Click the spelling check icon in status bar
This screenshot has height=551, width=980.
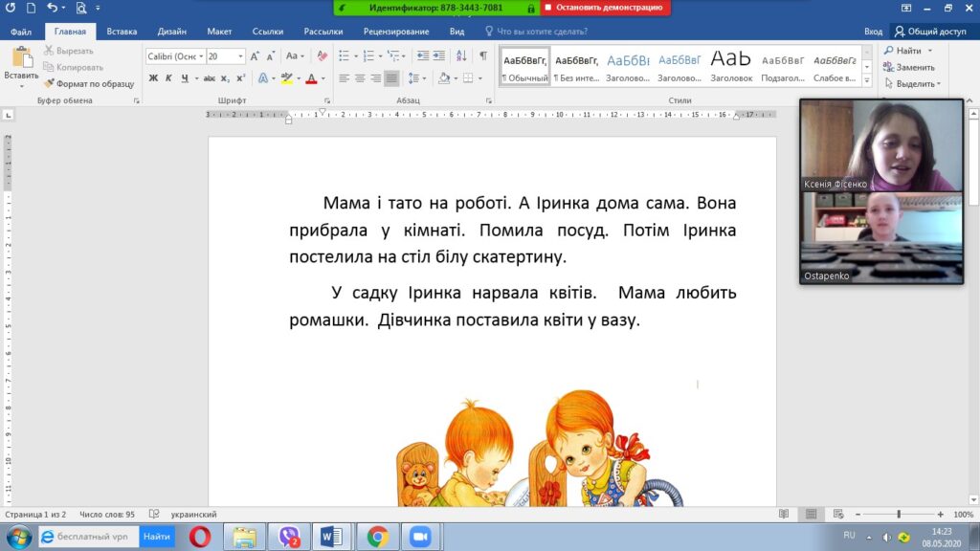[x=154, y=514]
